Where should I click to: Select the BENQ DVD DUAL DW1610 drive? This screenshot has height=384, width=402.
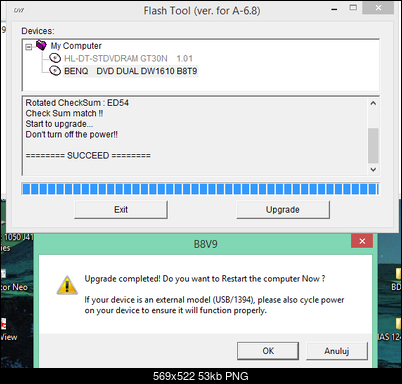tap(131, 71)
